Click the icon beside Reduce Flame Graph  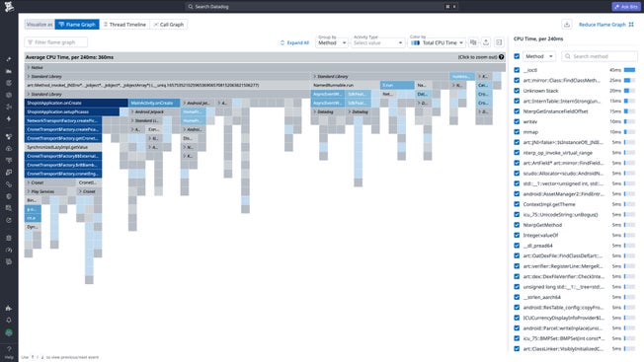631,25
